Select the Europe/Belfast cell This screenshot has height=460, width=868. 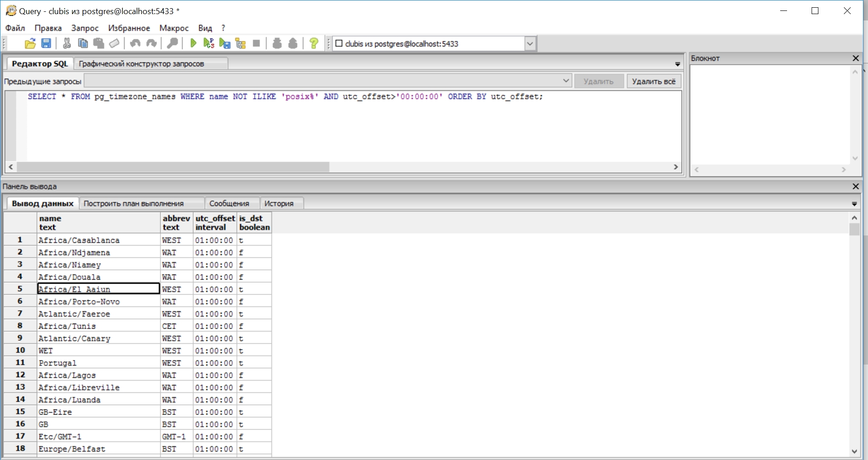tap(99, 449)
